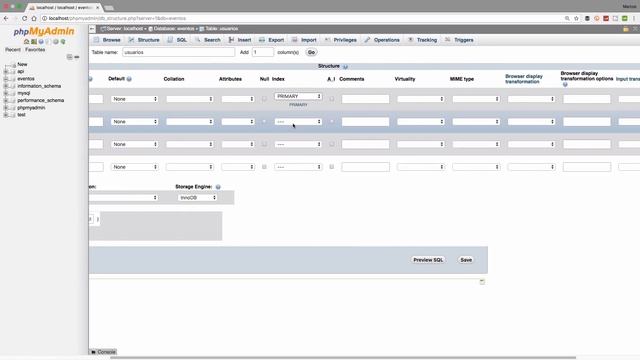Viewport: 640px width, 360px height.
Task: Open the InnoDB storage engine dropdown
Action: click(x=197, y=198)
